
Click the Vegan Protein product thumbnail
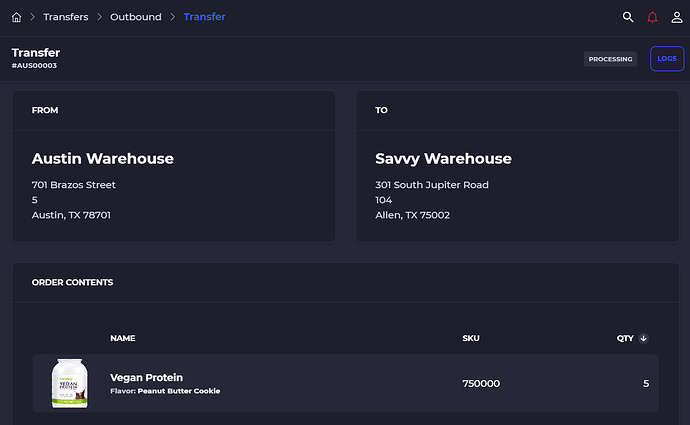point(70,383)
